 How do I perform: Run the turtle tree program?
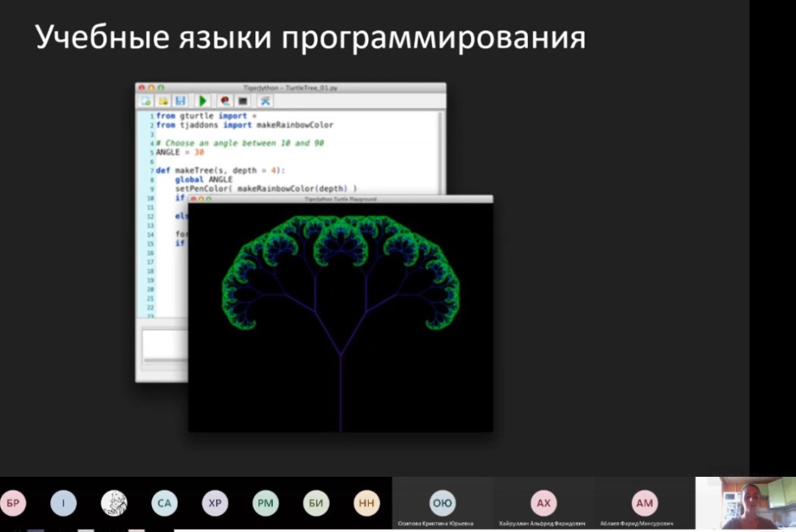(202, 102)
